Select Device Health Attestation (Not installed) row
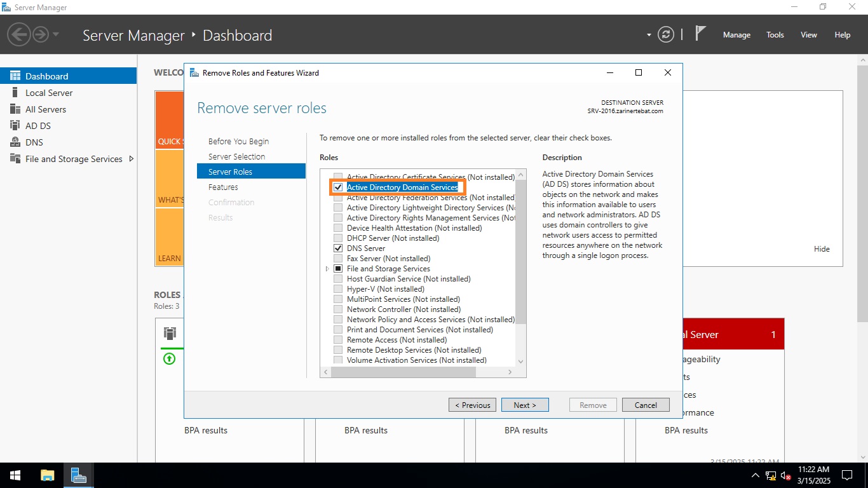 pos(414,228)
